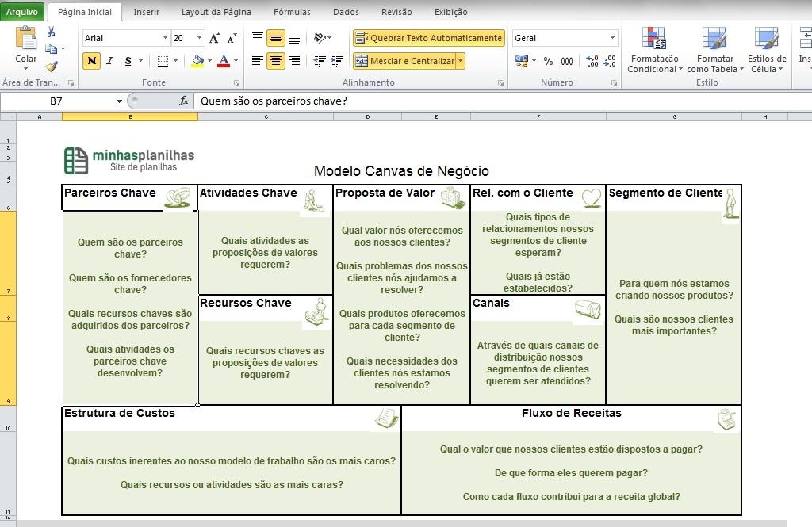Open Fonte dialog launcher
This screenshot has height=527, width=812.
[236, 83]
